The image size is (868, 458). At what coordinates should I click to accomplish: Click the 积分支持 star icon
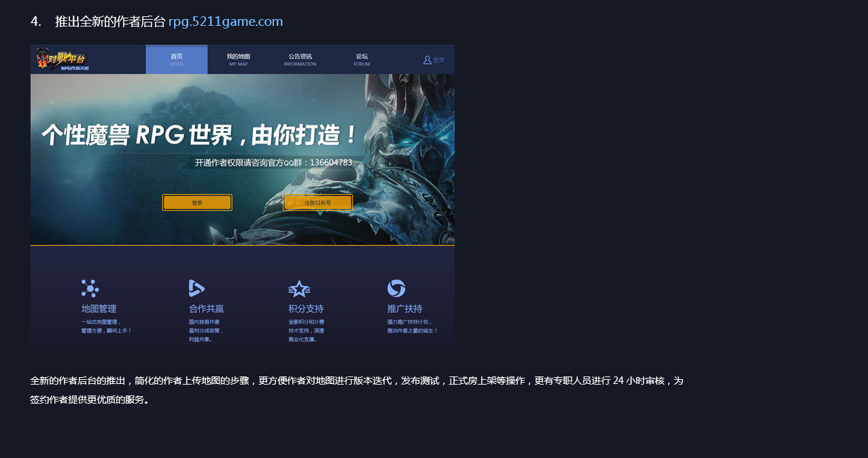(299, 289)
